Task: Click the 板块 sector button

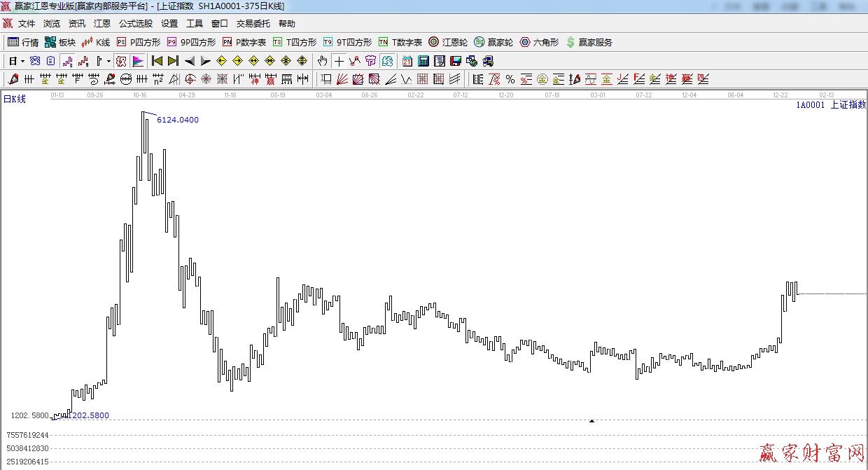Action: (60, 42)
